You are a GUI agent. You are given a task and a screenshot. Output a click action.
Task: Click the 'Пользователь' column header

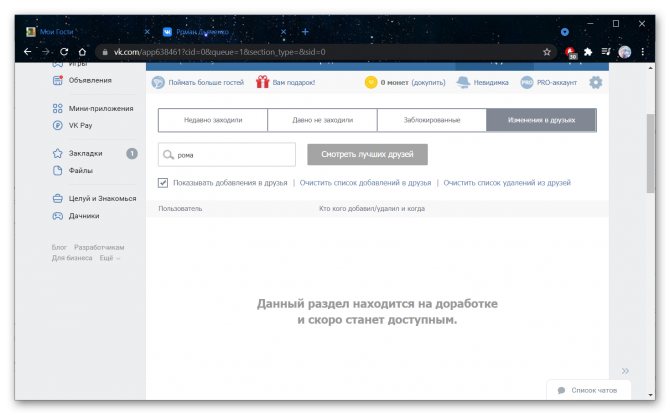click(180, 209)
